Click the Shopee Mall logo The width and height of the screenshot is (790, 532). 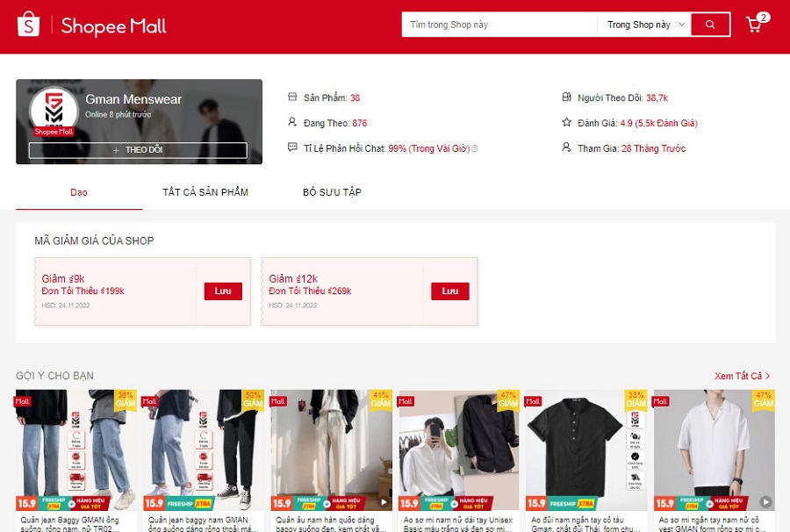(x=92, y=25)
